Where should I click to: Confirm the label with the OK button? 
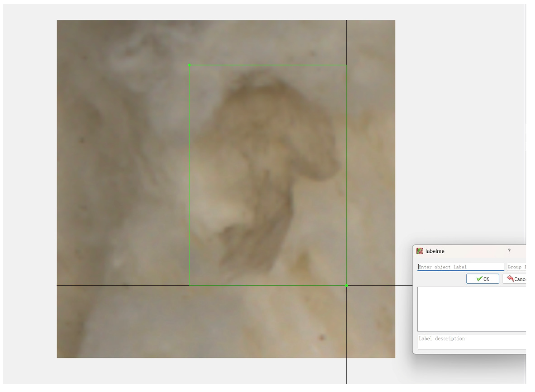tap(482, 279)
